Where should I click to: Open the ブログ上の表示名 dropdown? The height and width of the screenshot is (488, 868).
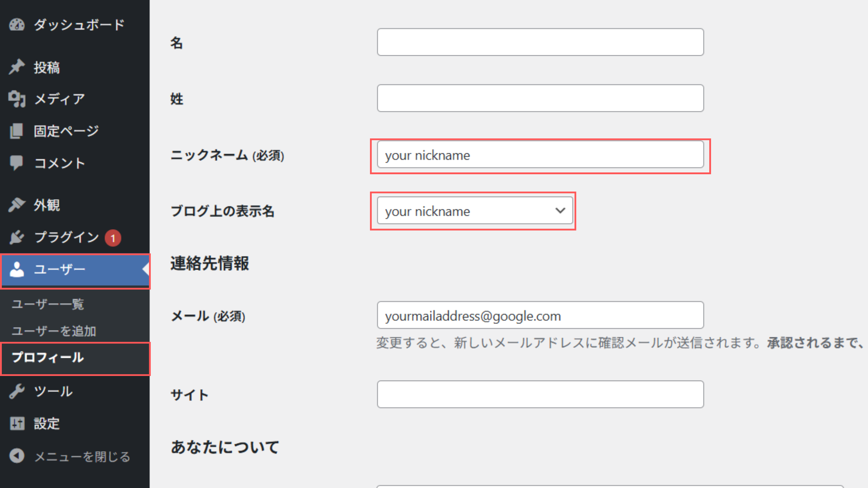pos(475,211)
